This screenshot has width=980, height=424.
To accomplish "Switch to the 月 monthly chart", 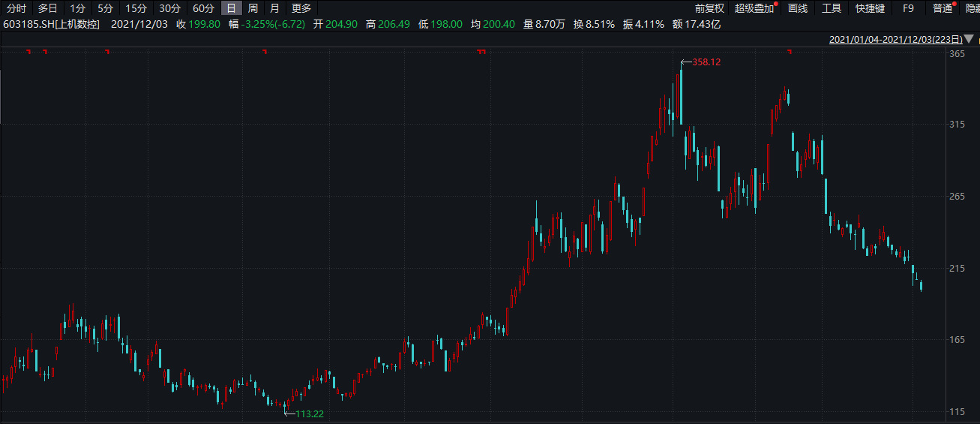I will click(274, 8).
